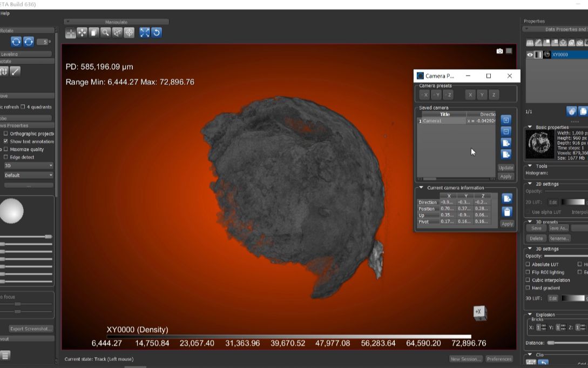
Task: Toggle visibility eye for XY0000 dataset
Action: 530,55
